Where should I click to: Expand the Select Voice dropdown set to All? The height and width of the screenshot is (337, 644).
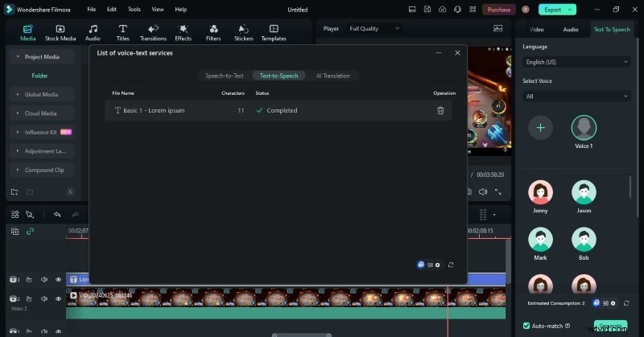pyautogui.click(x=576, y=97)
